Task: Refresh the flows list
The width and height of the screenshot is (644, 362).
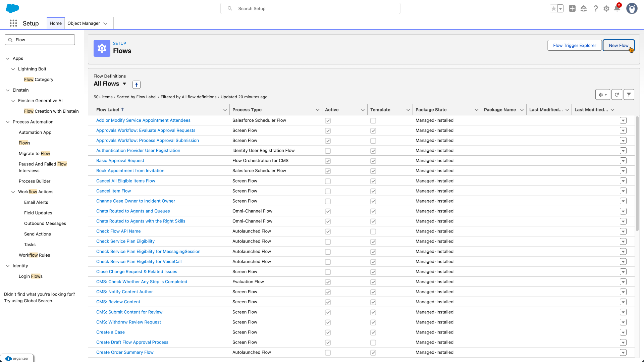Action: click(x=616, y=95)
